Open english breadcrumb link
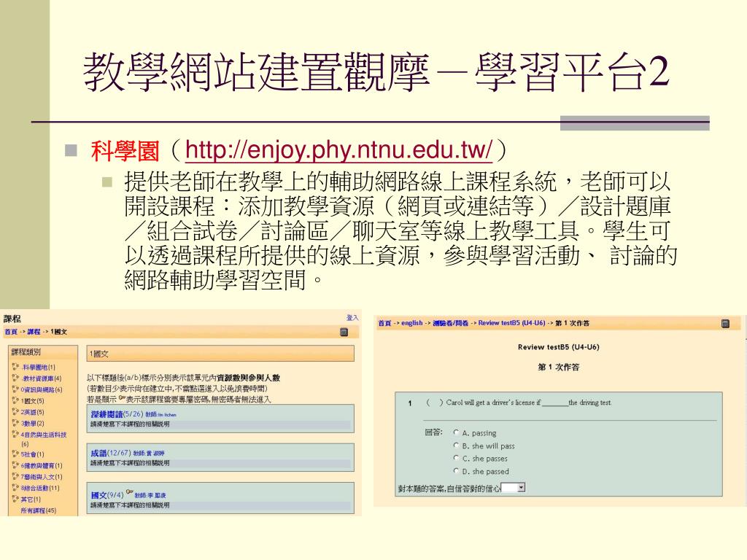Image resolution: width=747 pixels, height=560 pixels. click(x=412, y=323)
